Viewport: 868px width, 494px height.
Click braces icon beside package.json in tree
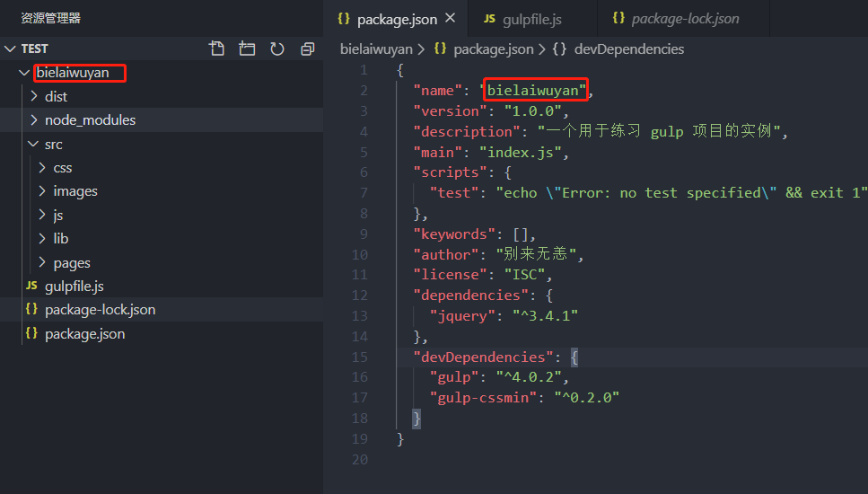pyautogui.click(x=31, y=333)
